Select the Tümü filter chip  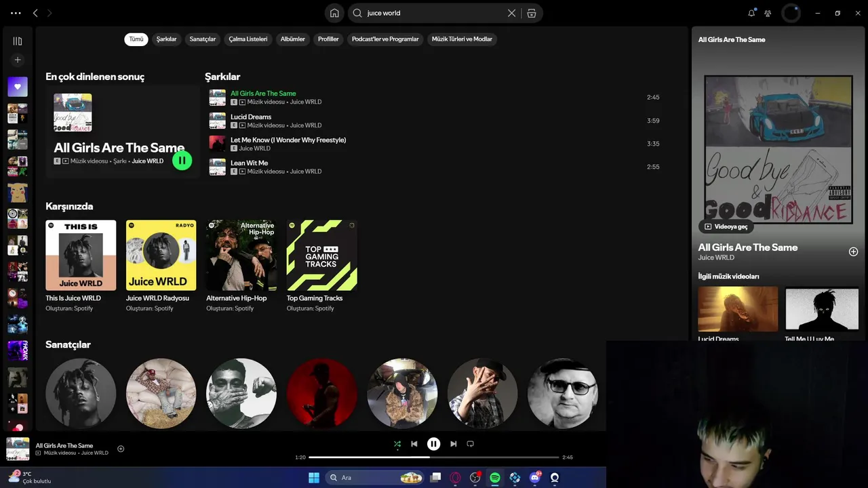[136, 39]
